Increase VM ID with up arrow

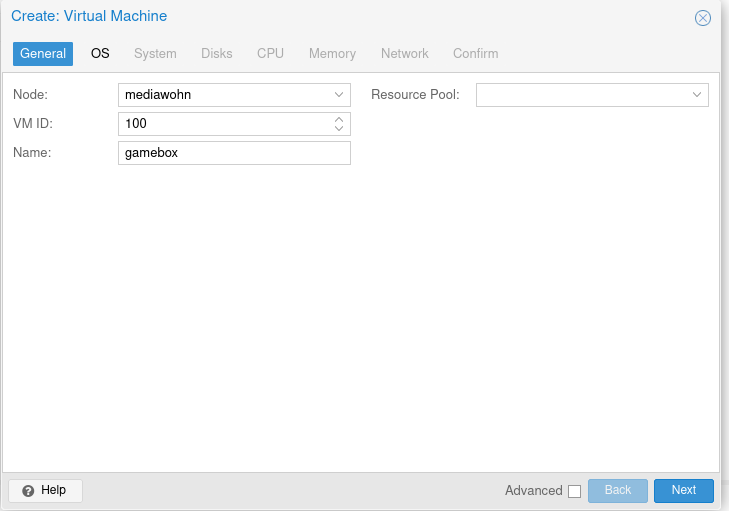click(x=339, y=119)
